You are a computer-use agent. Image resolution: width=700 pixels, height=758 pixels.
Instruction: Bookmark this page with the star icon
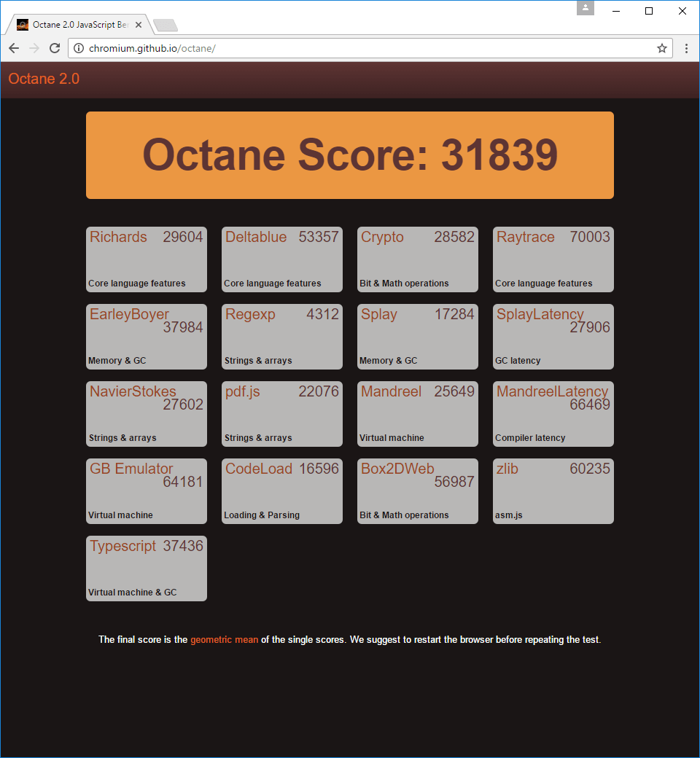tap(662, 48)
